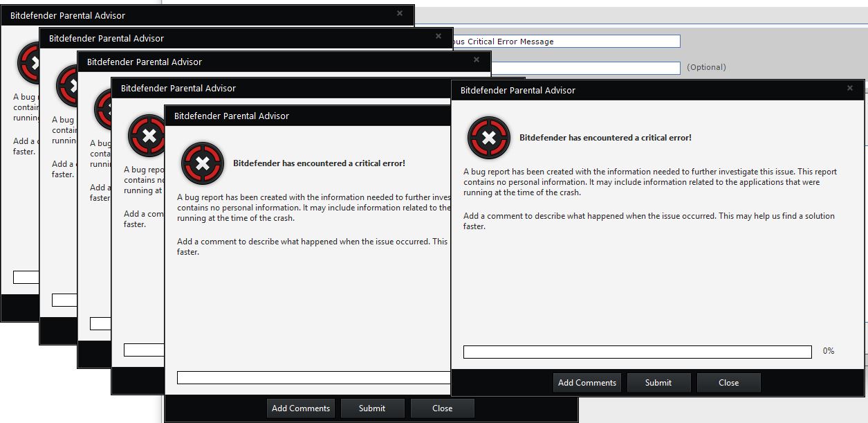The image size is (868, 423).
Task: Close the second-from-back Bitdefender dialog via X
Action: [438, 36]
